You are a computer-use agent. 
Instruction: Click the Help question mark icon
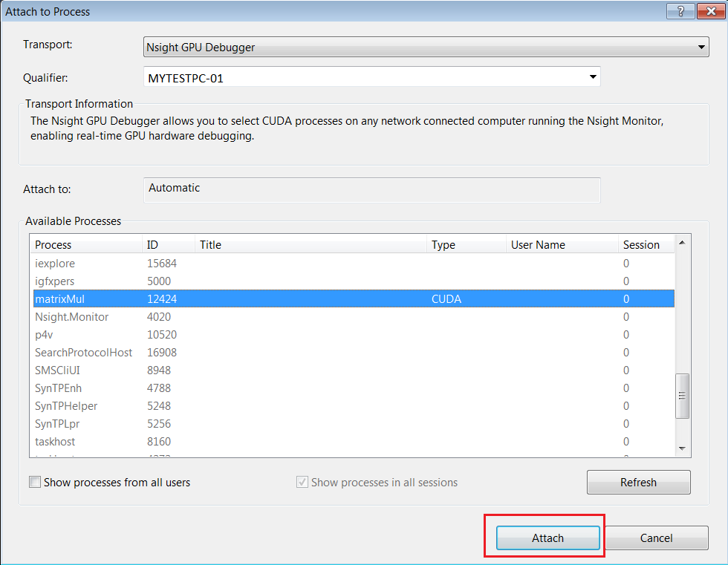click(680, 11)
